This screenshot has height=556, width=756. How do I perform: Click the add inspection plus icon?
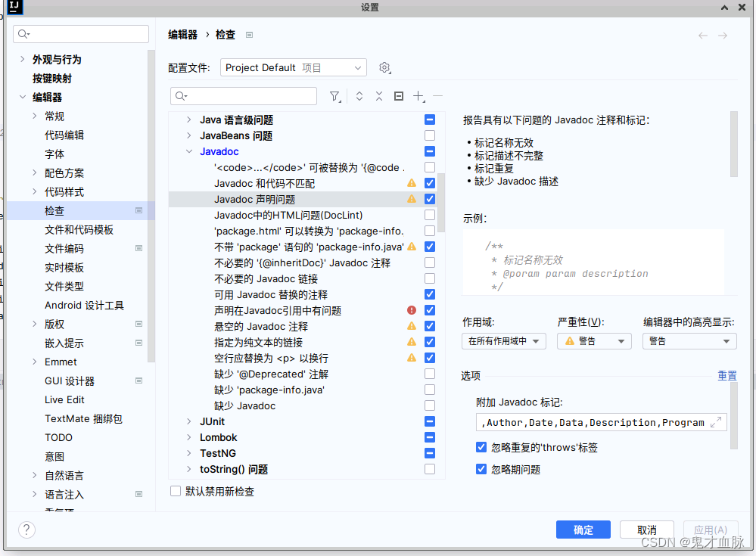point(419,96)
